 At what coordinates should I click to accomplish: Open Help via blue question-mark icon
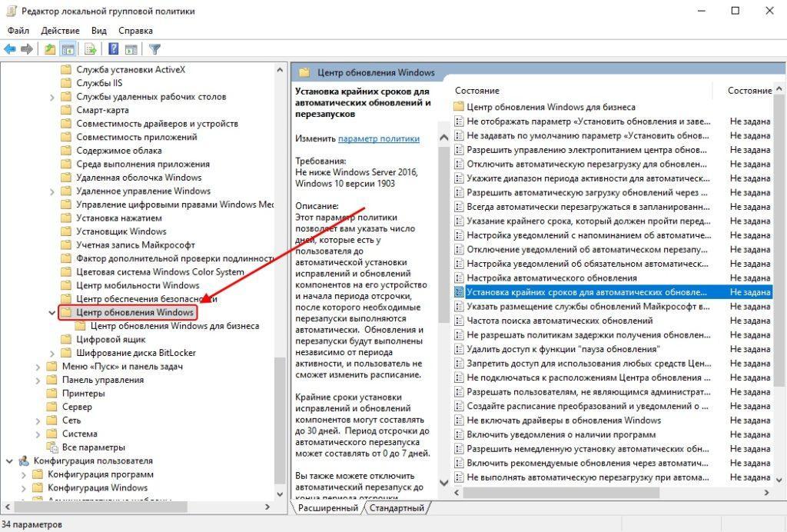[114, 49]
